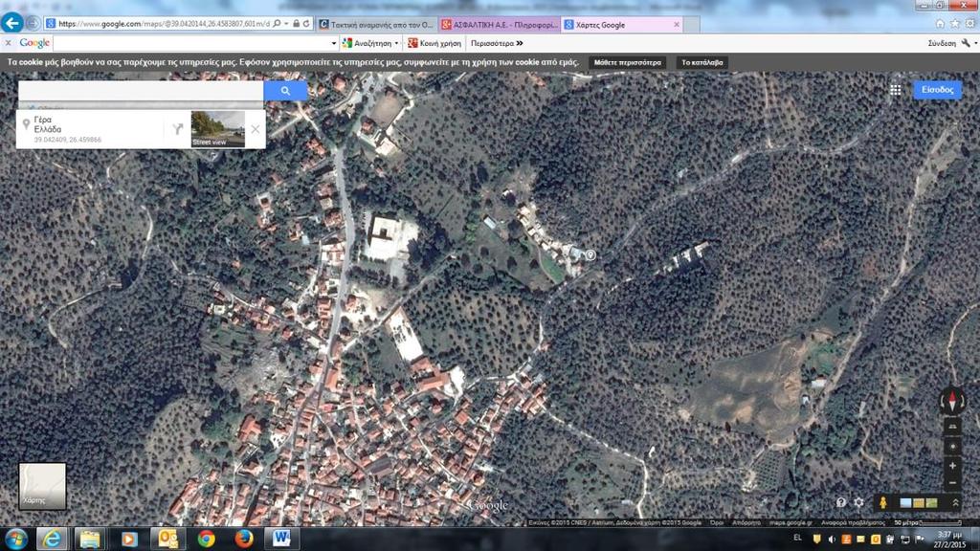Image resolution: width=980 pixels, height=551 pixels.
Task: Select the yellow Pegman street view icon
Action: click(883, 502)
